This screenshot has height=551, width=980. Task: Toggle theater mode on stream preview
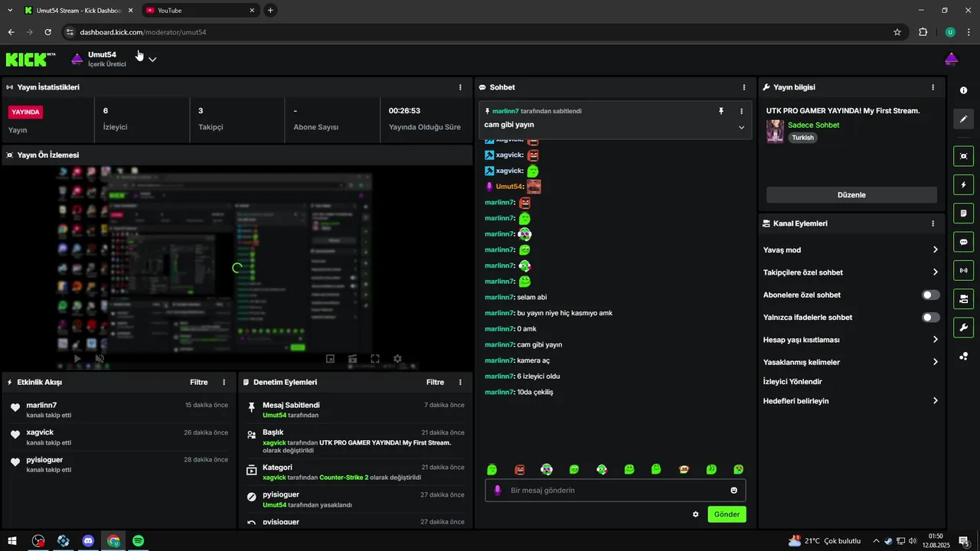coord(352,358)
